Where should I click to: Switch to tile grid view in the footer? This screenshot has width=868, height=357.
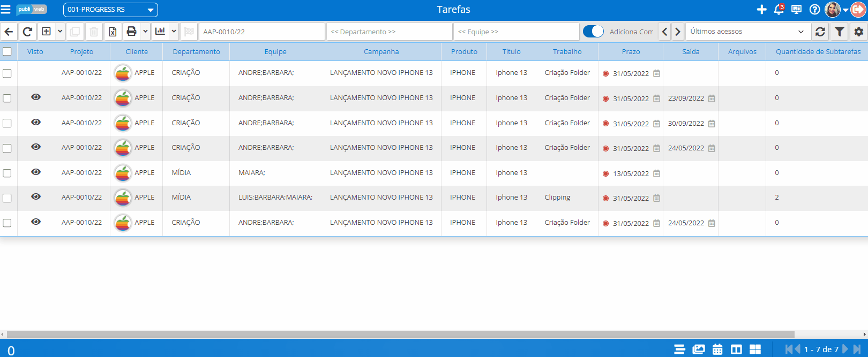tap(755, 350)
